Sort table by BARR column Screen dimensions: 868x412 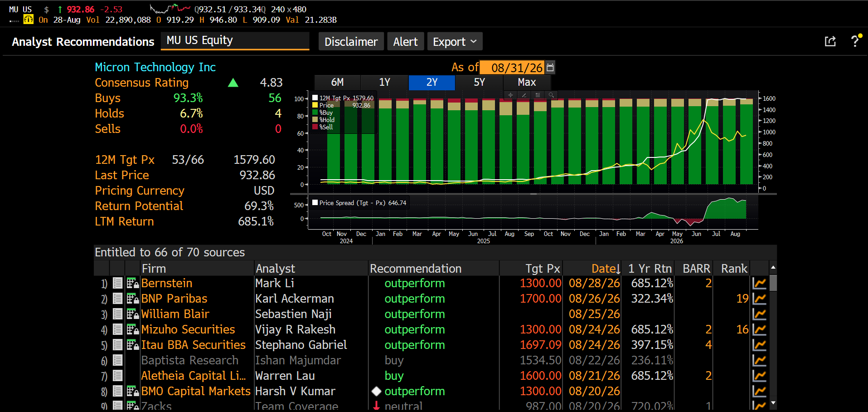(x=694, y=269)
